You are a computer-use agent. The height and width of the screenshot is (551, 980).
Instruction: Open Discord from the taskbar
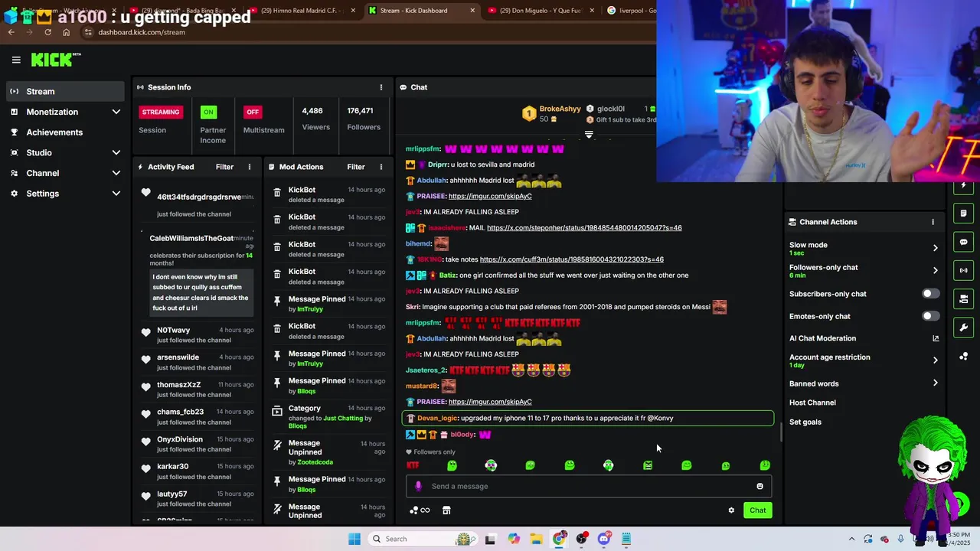(x=604, y=539)
